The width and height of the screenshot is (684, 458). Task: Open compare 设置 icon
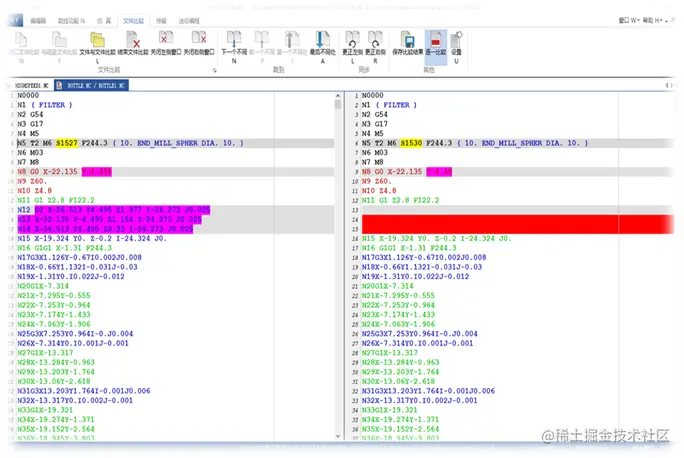[456, 40]
